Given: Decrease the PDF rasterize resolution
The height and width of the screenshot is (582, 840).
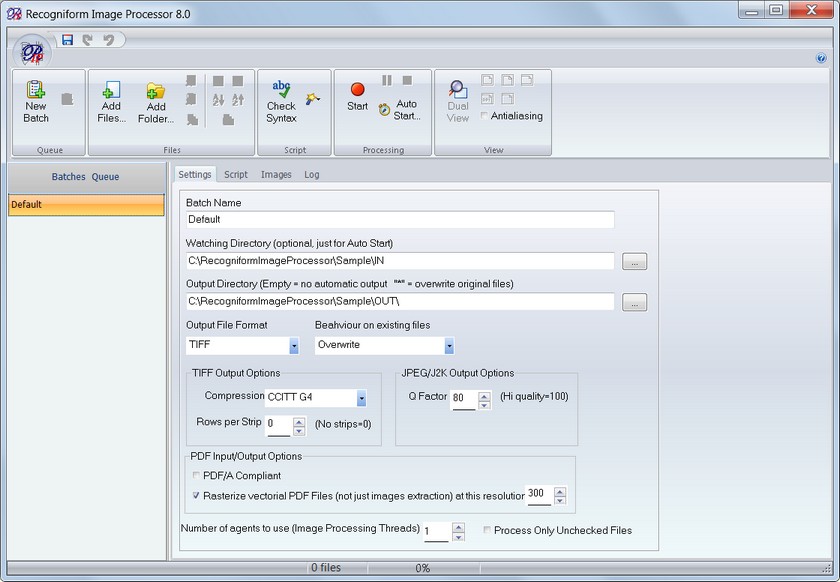Looking at the screenshot, I should click(560, 501).
